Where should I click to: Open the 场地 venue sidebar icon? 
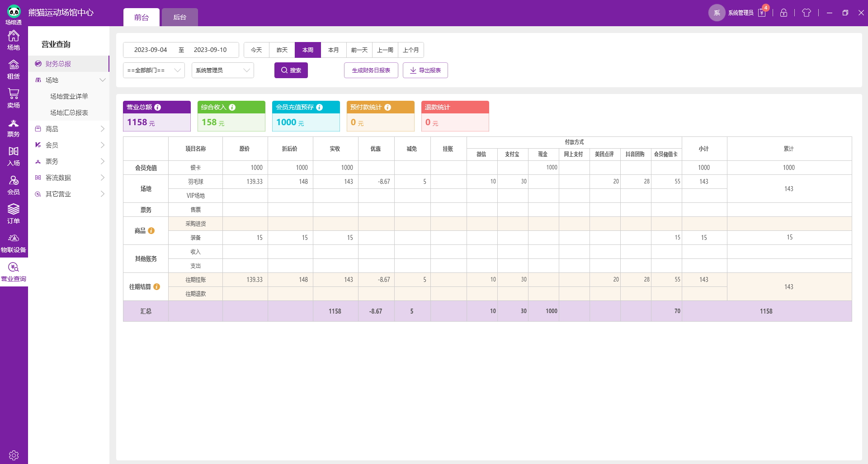14,40
